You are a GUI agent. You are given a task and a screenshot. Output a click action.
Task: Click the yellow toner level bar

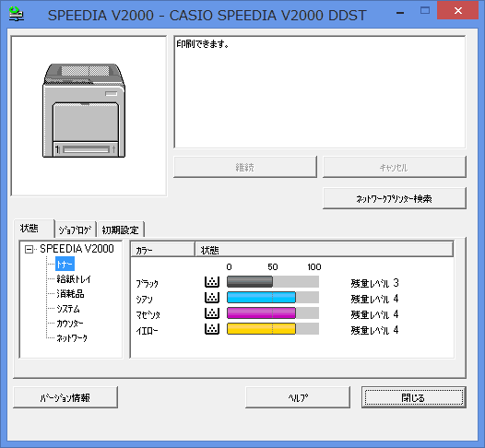[x=273, y=329]
